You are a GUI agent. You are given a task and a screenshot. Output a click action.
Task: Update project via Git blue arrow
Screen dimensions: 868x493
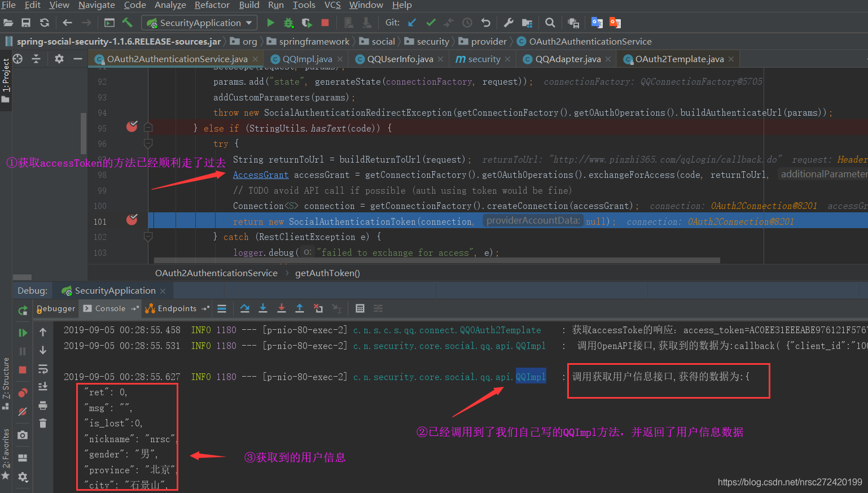click(412, 23)
